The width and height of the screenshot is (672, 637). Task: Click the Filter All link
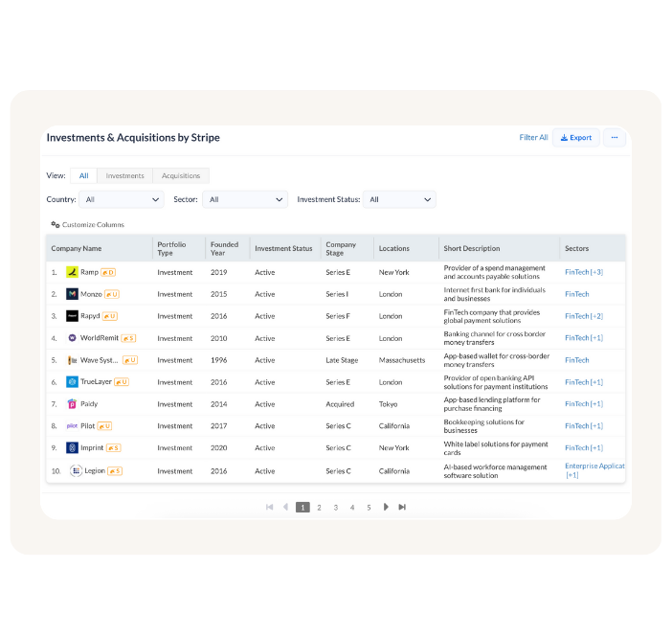pyautogui.click(x=533, y=137)
